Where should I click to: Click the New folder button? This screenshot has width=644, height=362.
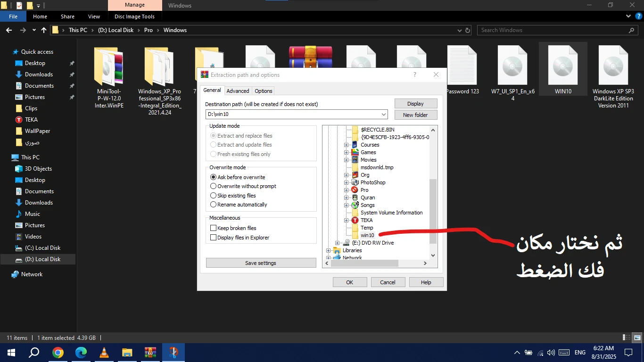[x=415, y=115]
